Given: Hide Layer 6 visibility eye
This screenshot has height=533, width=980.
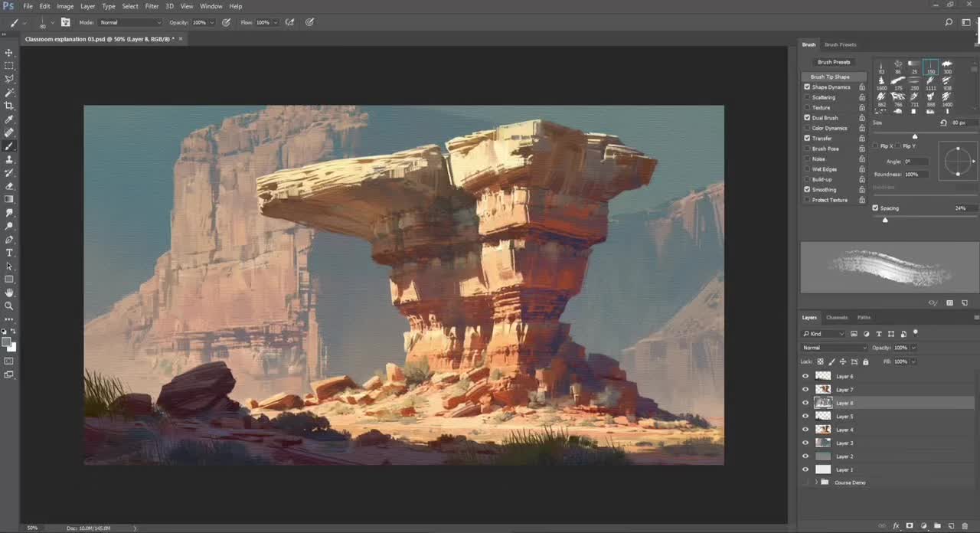Looking at the screenshot, I should click(805, 376).
